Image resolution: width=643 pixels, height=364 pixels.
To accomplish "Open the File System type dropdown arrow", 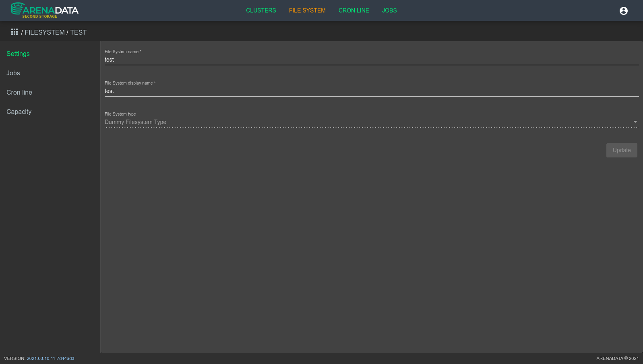I will pyautogui.click(x=635, y=122).
